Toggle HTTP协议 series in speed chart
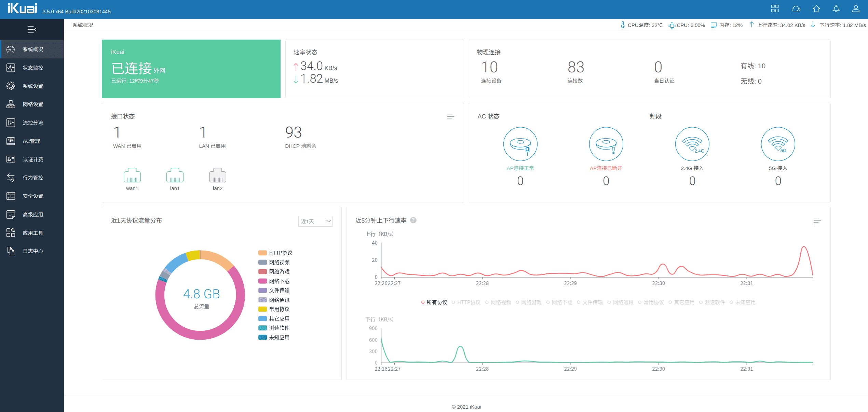 [466, 302]
